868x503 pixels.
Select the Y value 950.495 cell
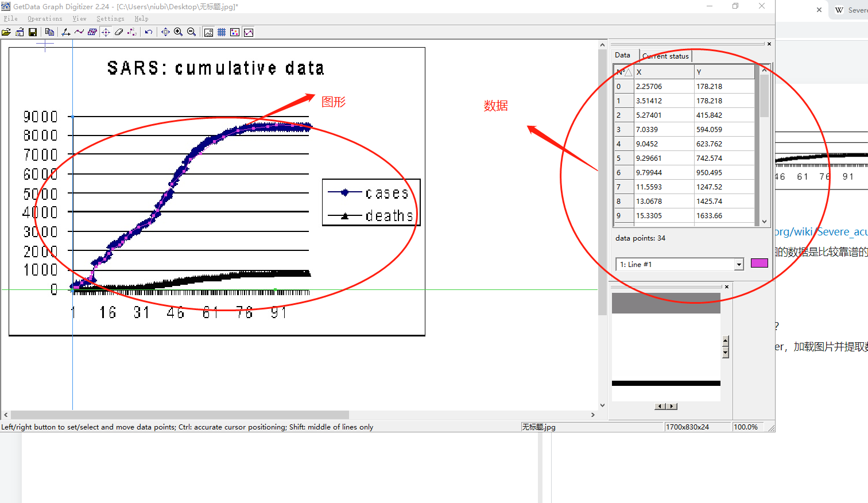click(724, 172)
